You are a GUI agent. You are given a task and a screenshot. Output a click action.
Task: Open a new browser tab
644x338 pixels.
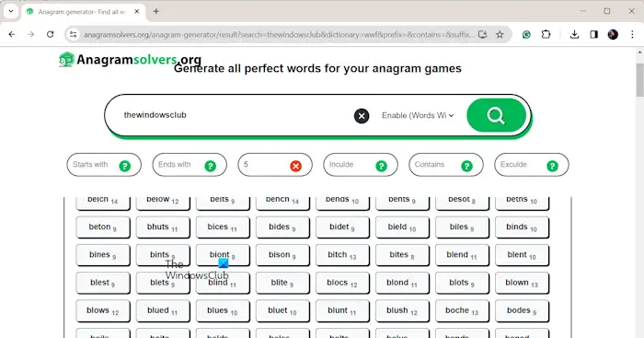[x=156, y=12]
